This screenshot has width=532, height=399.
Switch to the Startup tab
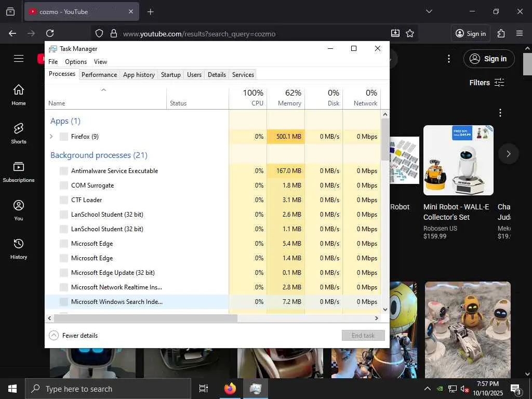point(170,75)
